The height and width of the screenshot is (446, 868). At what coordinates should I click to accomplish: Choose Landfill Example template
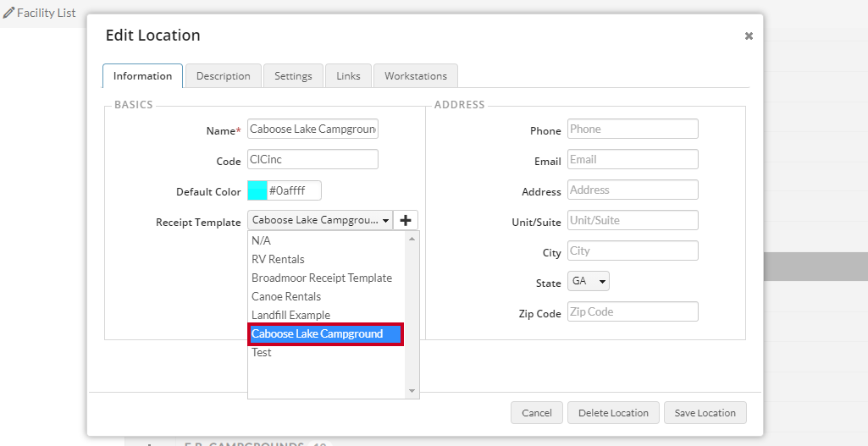click(327, 315)
